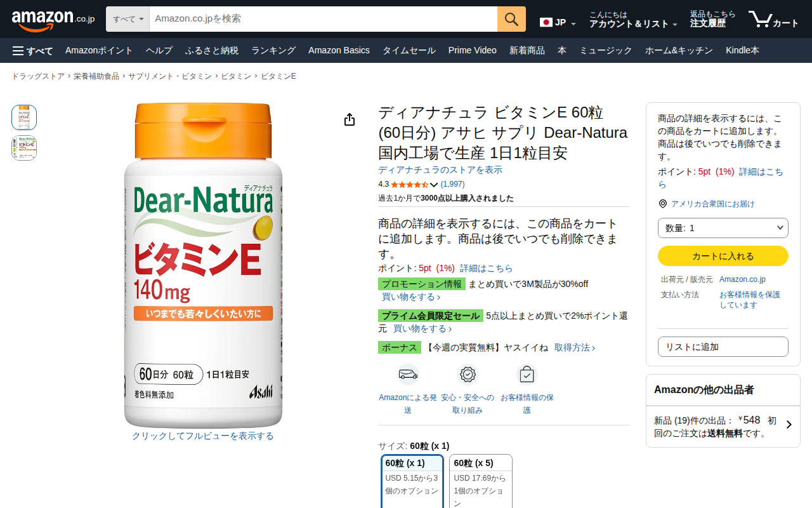Select the first product thumbnail
Image resolution: width=812 pixels, height=508 pixels.
(24, 117)
